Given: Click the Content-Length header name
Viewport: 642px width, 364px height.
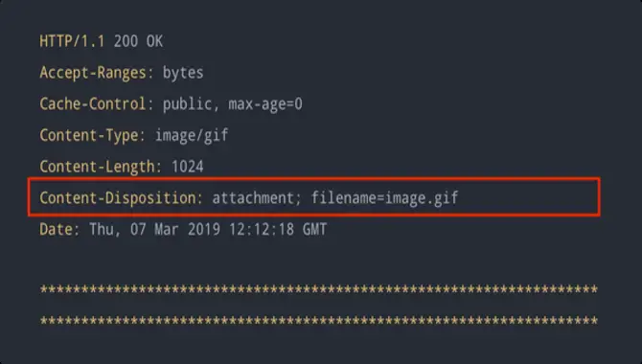Looking at the screenshot, I should point(97,167).
